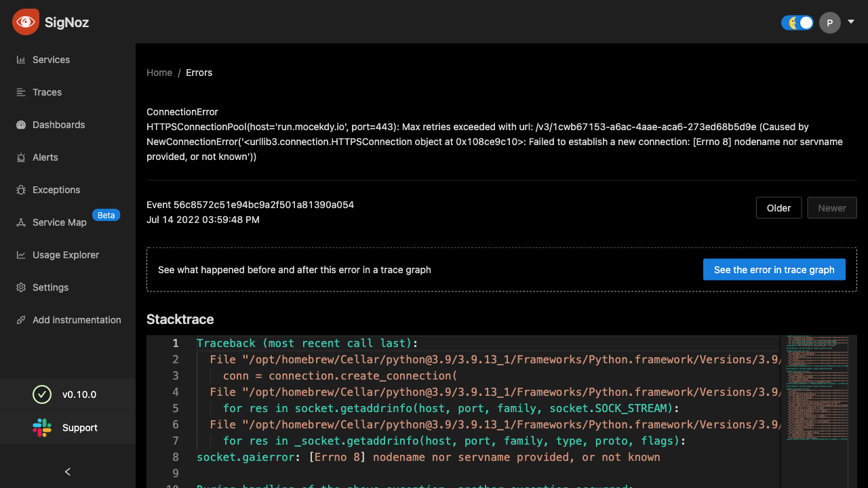Click the Usage Explorer line chart icon

(x=21, y=255)
